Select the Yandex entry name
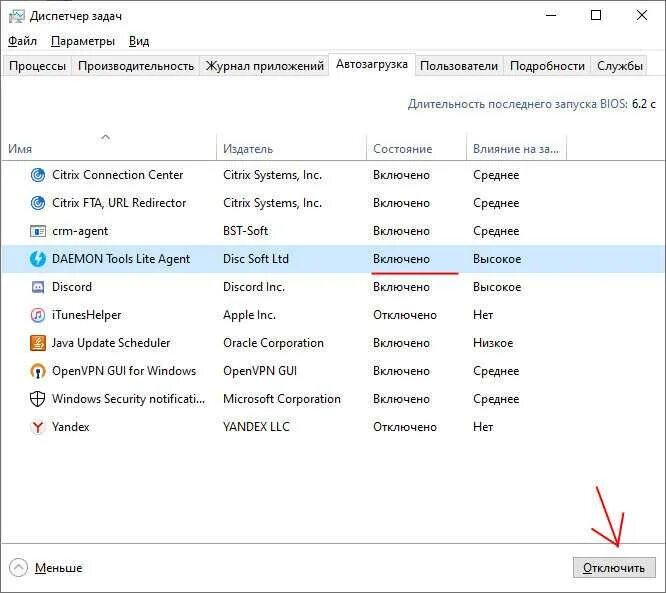The height and width of the screenshot is (593, 666). (71, 427)
